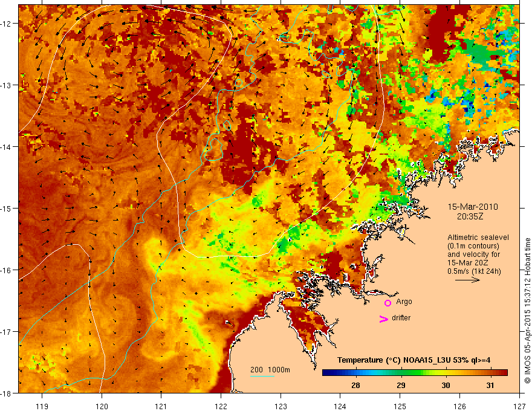Click the temperature color bar legend
Viewport: 532px width, 411px height.
415,373
